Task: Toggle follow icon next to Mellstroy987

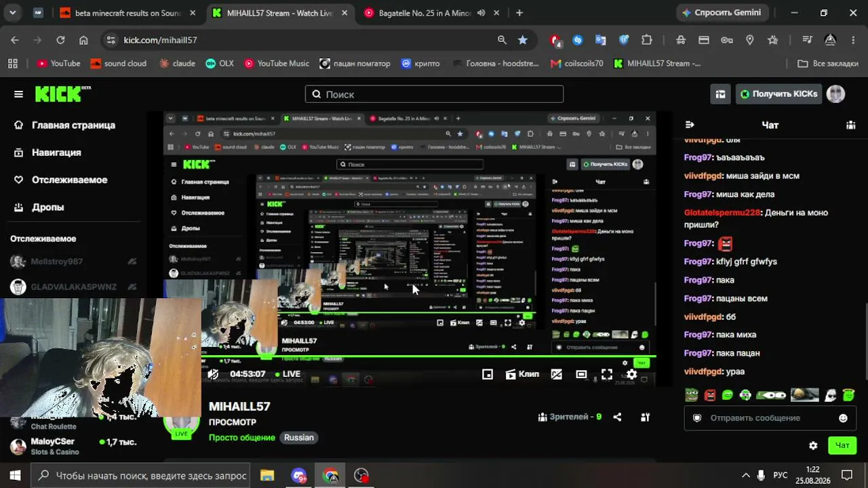Action: coord(132,262)
